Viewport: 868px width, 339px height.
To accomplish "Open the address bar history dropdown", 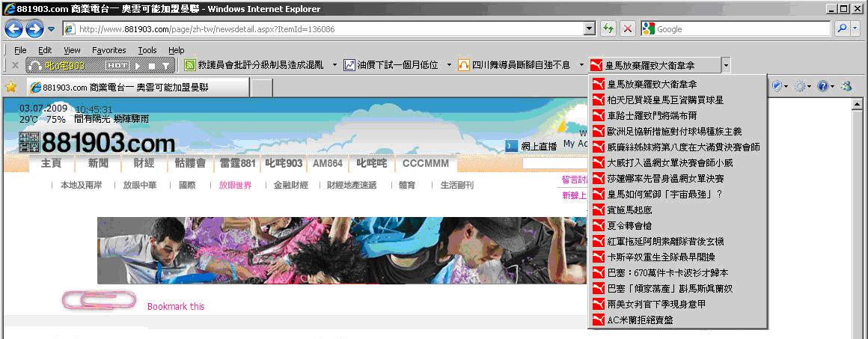I will pyautogui.click(x=589, y=29).
